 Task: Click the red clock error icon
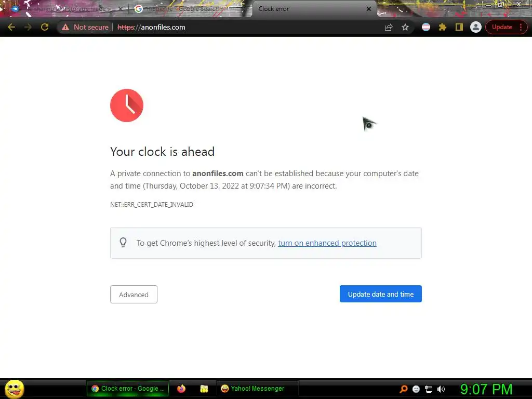pos(127,105)
